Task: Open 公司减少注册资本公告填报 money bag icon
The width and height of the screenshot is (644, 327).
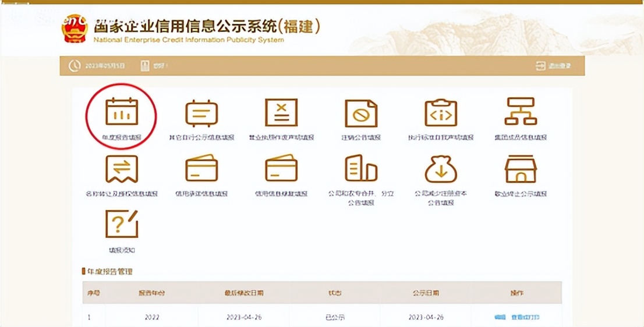Action: click(x=441, y=169)
